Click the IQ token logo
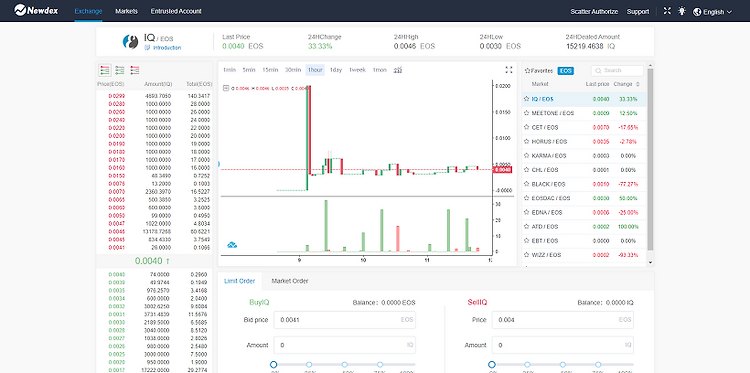Image resolution: width=750 pixels, height=373 pixels. pos(130,42)
